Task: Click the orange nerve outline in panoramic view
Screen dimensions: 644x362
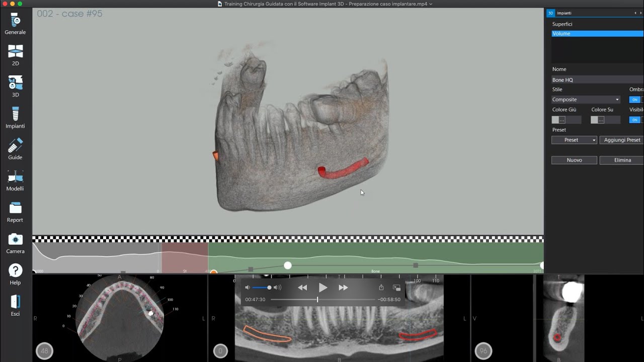Action: (267, 334)
